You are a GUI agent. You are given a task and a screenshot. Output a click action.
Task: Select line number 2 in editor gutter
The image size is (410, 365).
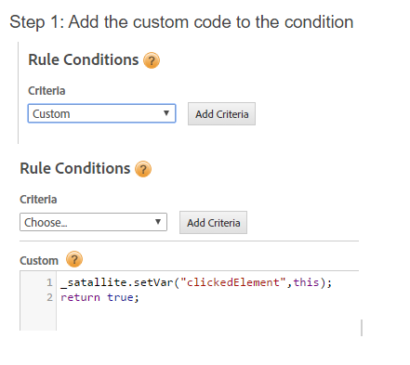pos(50,297)
